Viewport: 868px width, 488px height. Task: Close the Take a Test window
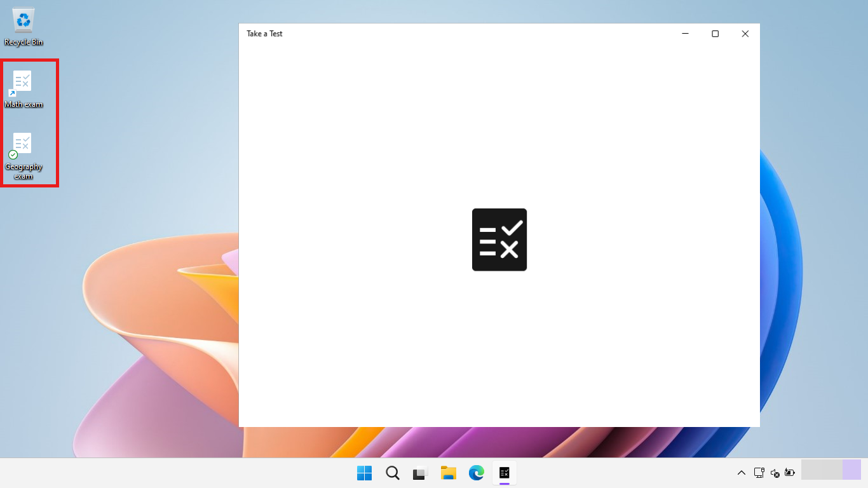click(745, 34)
